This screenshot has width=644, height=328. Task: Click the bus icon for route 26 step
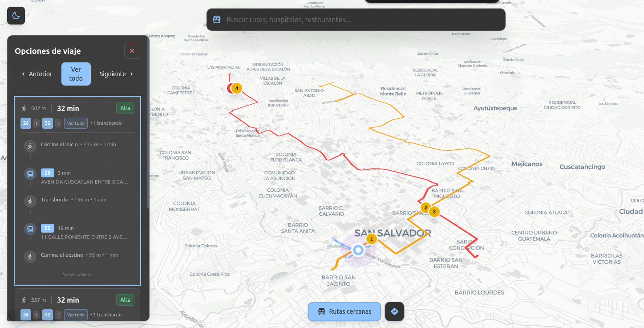(x=30, y=173)
